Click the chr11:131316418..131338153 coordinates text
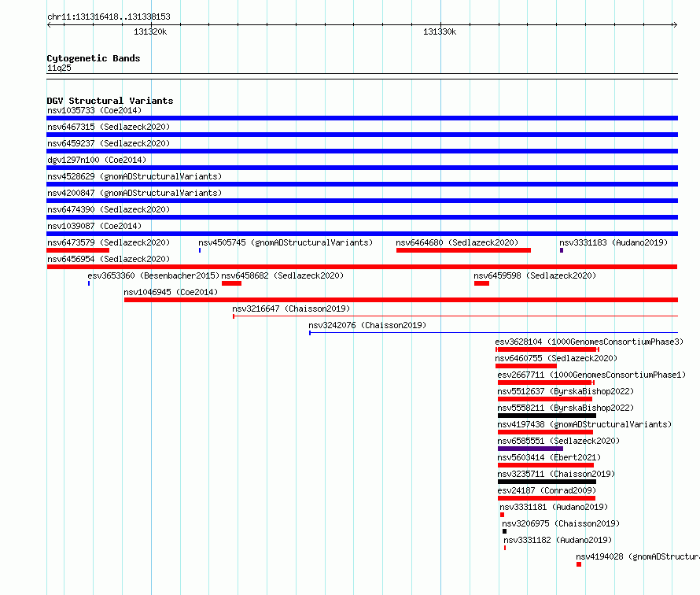Viewport: 700px width, 595px height. pyautogui.click(x=109, y=17)
